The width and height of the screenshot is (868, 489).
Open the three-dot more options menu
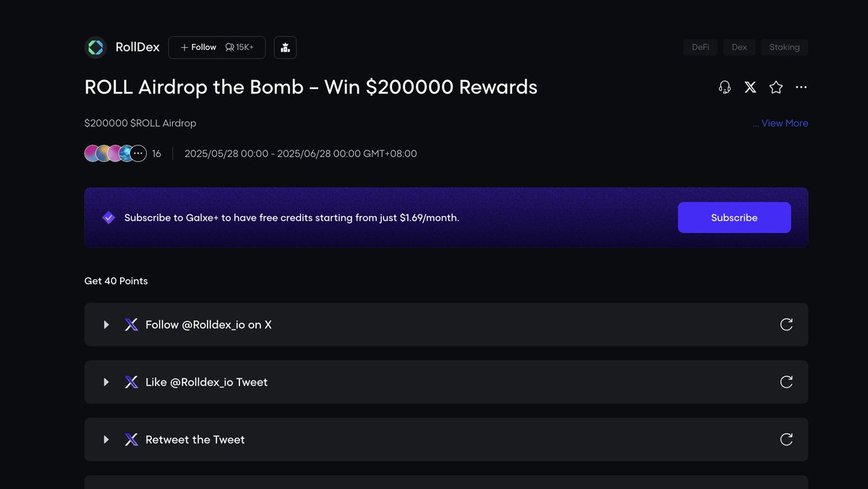801,88
